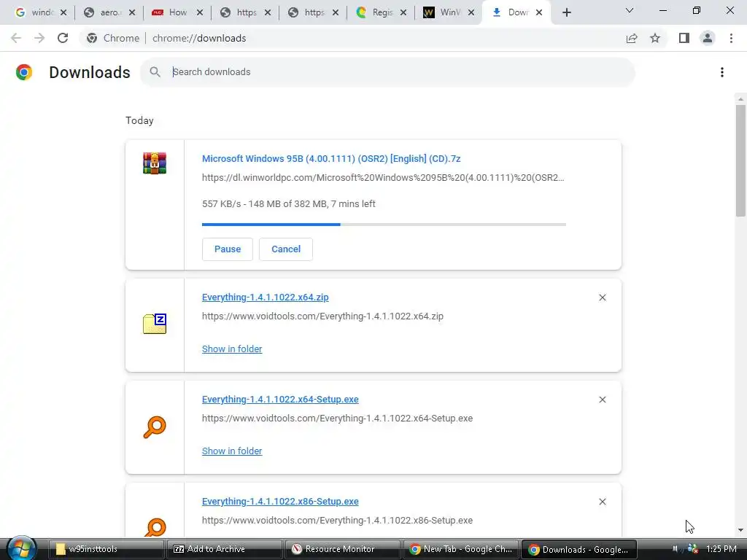Click the Windows 95B download progress bar

pos(384,225)
